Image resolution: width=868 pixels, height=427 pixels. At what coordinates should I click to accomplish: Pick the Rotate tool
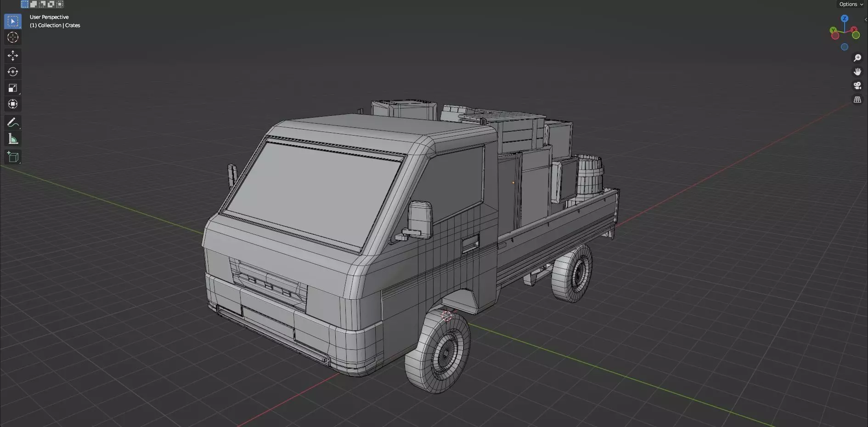tap(13, 72)
